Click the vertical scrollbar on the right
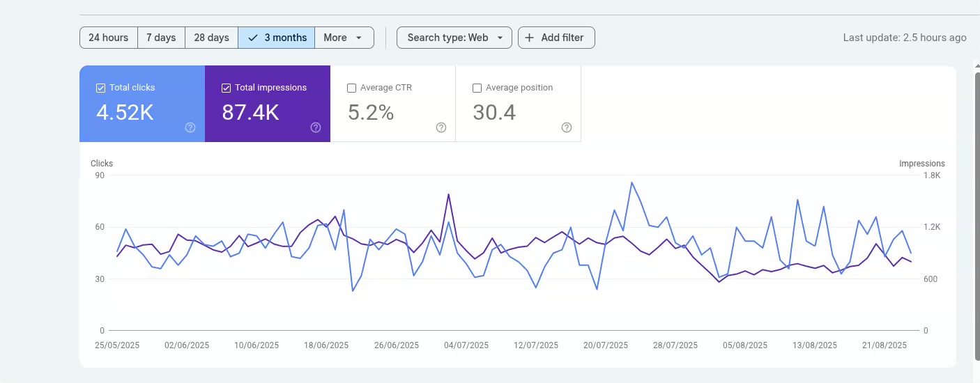The image size is (980, 383). click(x=976, y=209)
